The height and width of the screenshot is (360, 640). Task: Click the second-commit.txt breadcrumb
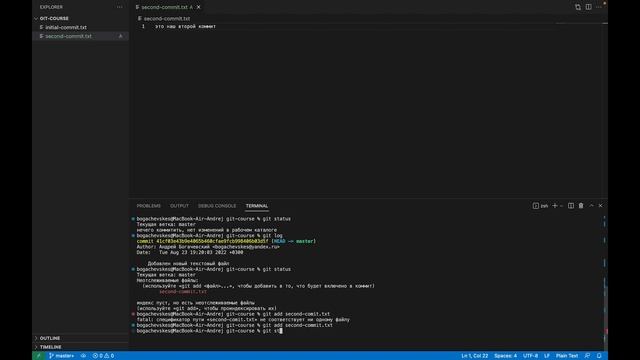tap(167, 18)
